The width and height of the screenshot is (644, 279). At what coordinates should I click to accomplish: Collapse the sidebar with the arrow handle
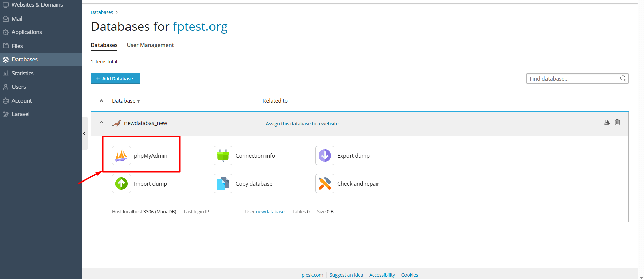(84, 133)
